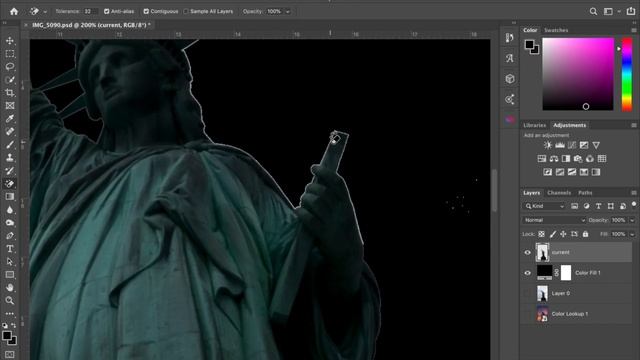
Task: Select the Rectangular Marquee tool
Action: (x=10, y=54)
